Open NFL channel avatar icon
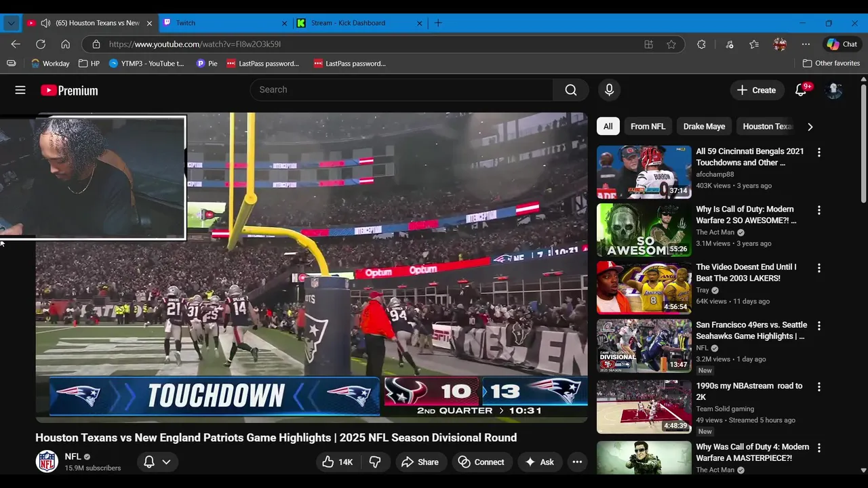 pyautogui.click(x=47, y=462)
